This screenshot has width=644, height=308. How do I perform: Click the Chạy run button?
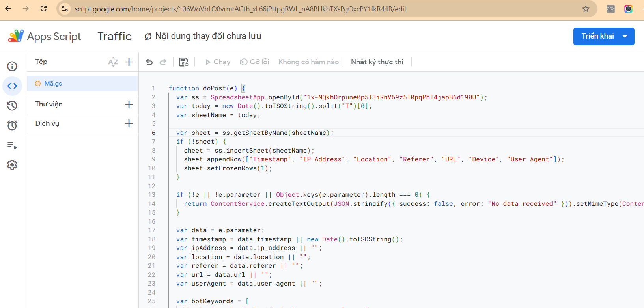pyautogui.click(x=218, y=62)
